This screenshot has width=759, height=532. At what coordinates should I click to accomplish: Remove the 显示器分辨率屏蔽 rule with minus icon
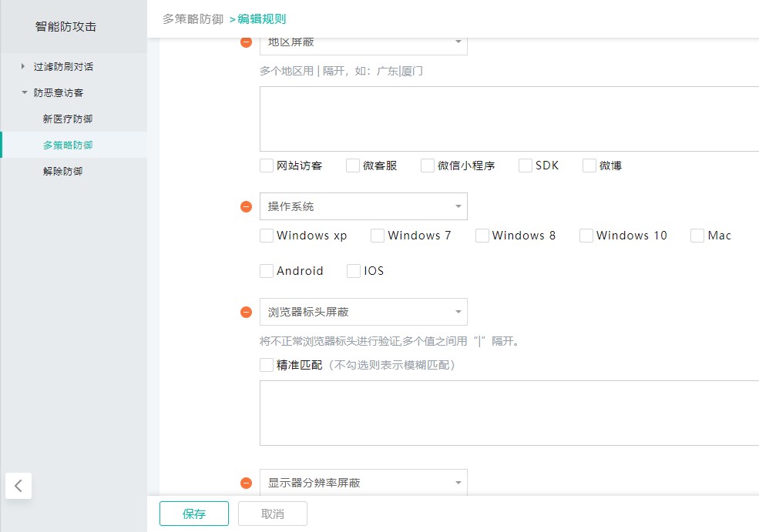[x=247, y=483]
